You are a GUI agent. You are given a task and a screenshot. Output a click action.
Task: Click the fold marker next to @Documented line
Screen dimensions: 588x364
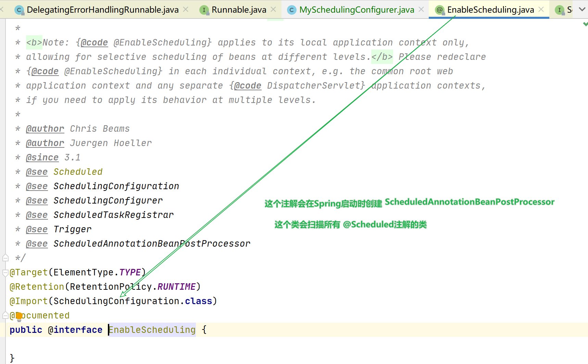coord(5,315)
